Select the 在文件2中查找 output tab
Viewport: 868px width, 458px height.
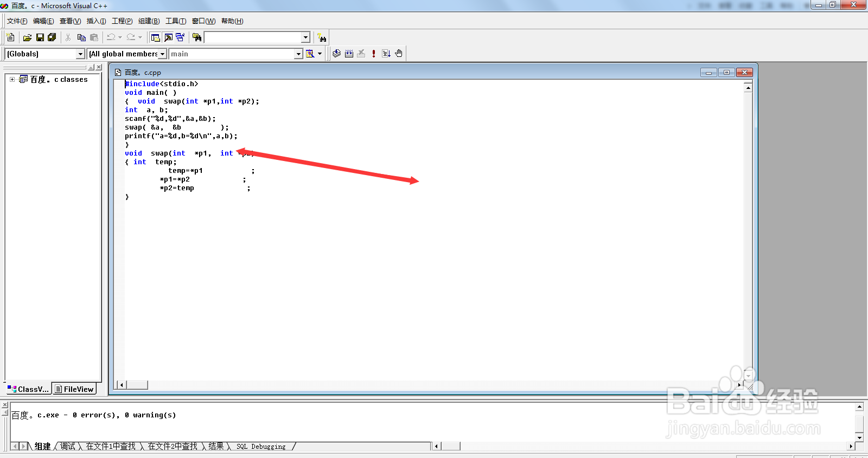(173, 446)
